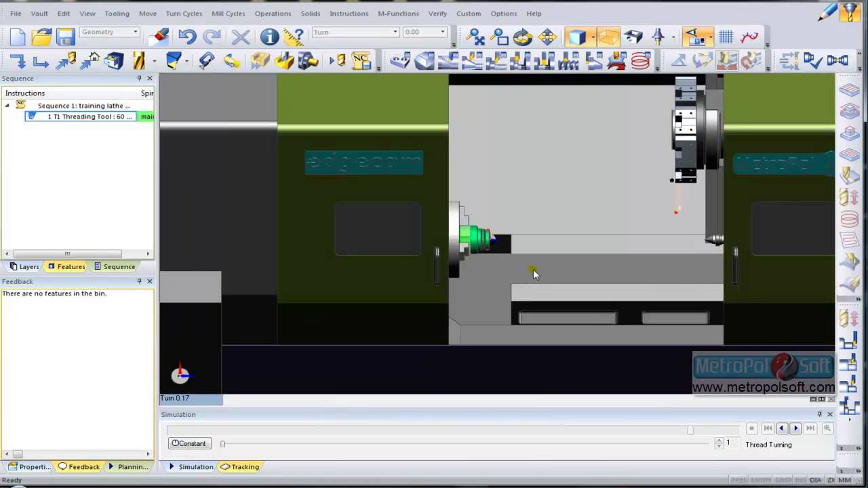Redo the last action
The height and width of the screenshot is (488, 868).
tap(212, 37)
